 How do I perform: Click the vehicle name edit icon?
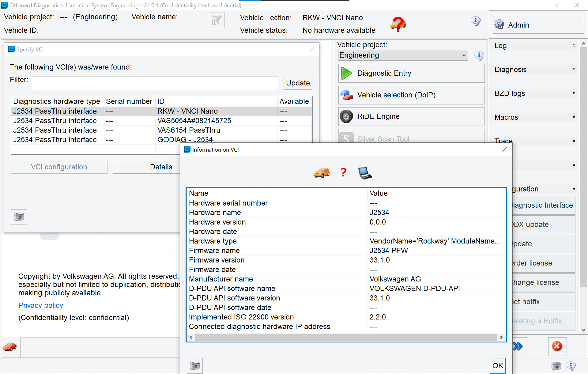217,21
